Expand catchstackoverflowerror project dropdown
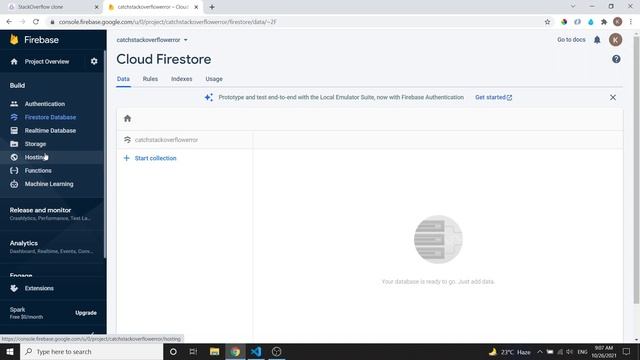The height and width of the screenshot is (360, 640). coord(152,40)
